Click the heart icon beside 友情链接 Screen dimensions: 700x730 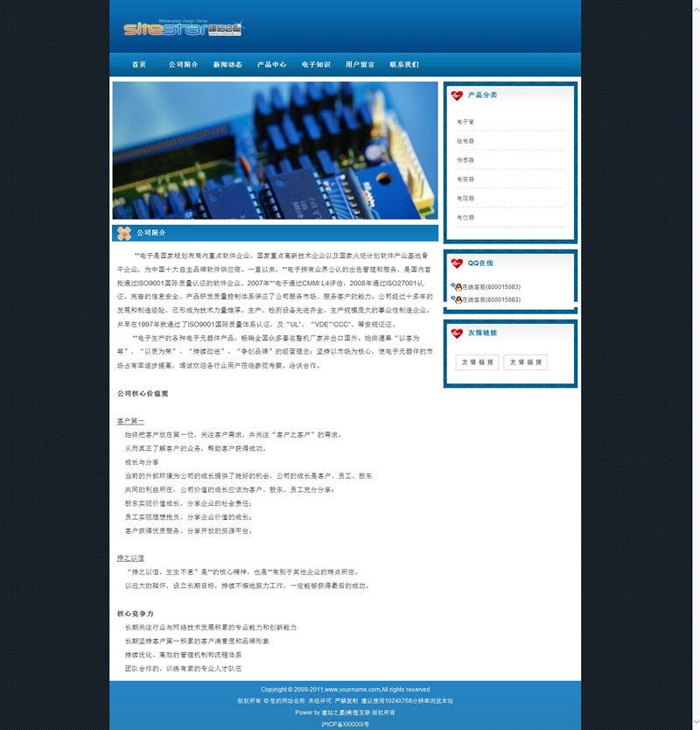pyautogui.click(x=457, y=333)
